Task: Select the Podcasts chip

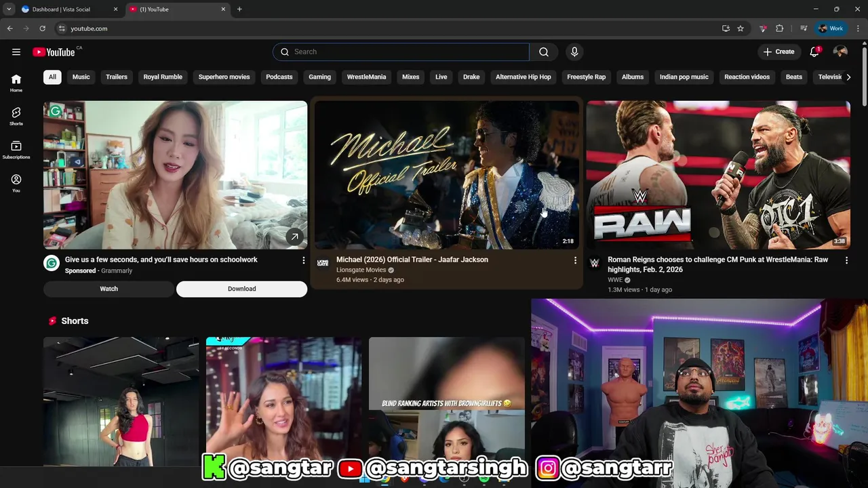Action: (x=279, y=77)
